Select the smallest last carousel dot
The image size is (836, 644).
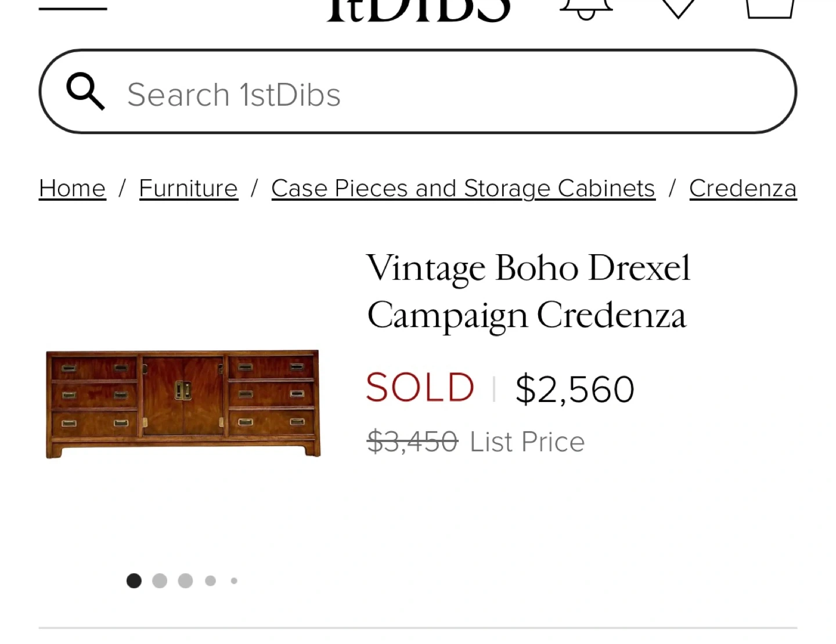click(234, 581)
